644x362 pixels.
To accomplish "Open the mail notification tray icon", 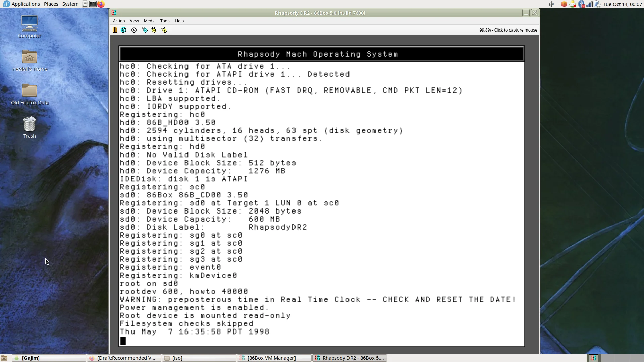I will pyautogui.click(x=573, y=4).
